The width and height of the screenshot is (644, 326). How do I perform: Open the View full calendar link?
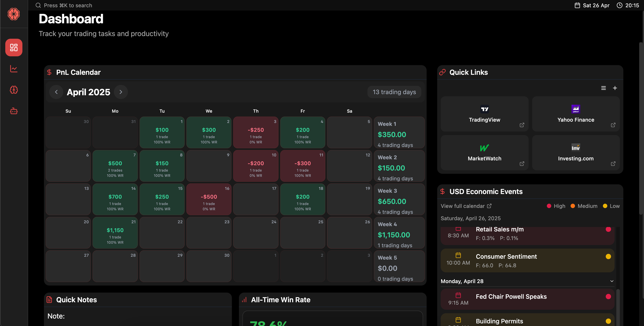[466, 206]
